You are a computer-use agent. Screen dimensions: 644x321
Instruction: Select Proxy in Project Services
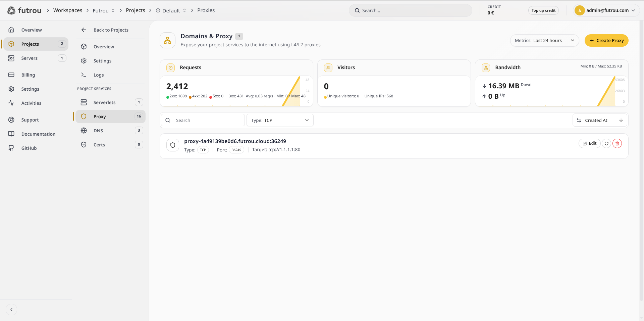pyautogui.click(x=110, y=117)
